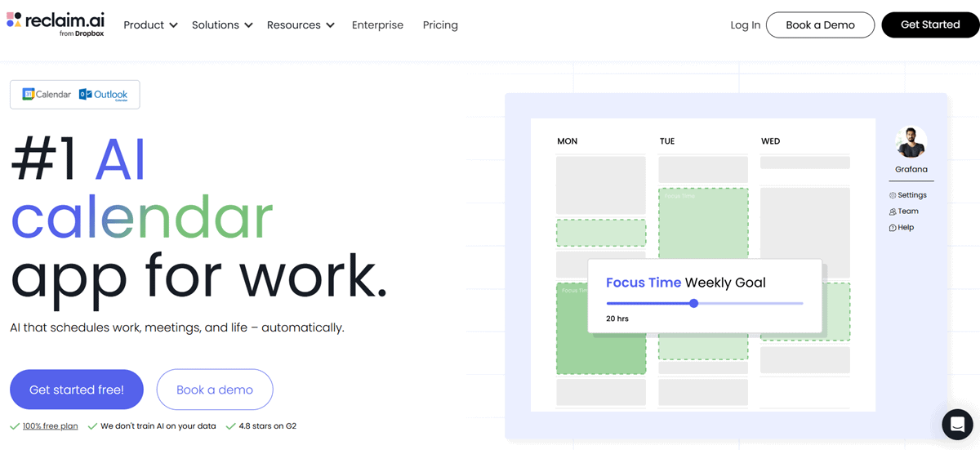Open the 100% free plan link

51,426
